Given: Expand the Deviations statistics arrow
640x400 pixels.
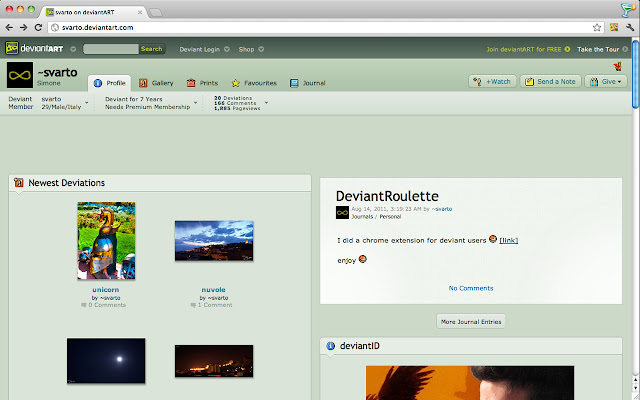Looking at the screenshot, I should [267, 102].
